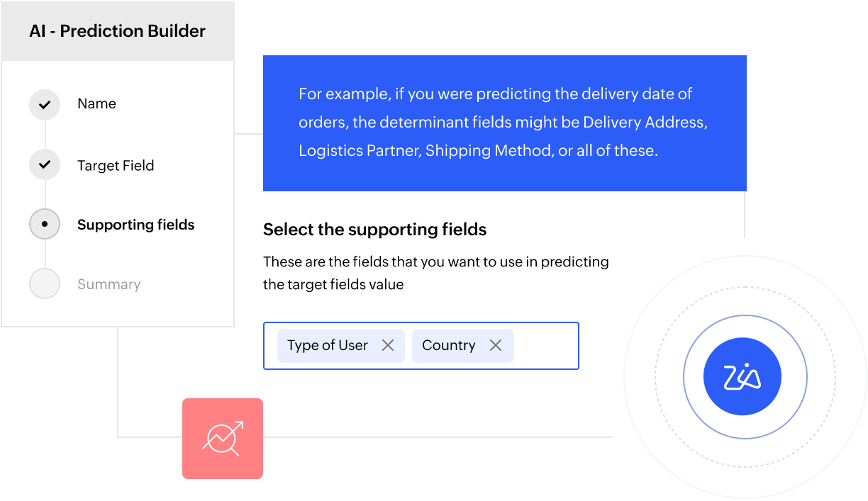Select the Supporting fields step label
The height and width of the screenshot is (501, 868).
(135, 225)
